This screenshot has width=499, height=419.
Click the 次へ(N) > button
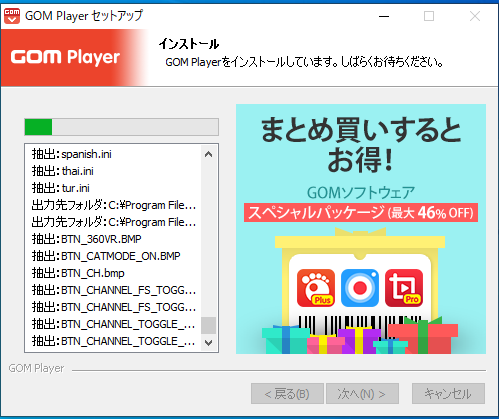[x=362, y=394]
